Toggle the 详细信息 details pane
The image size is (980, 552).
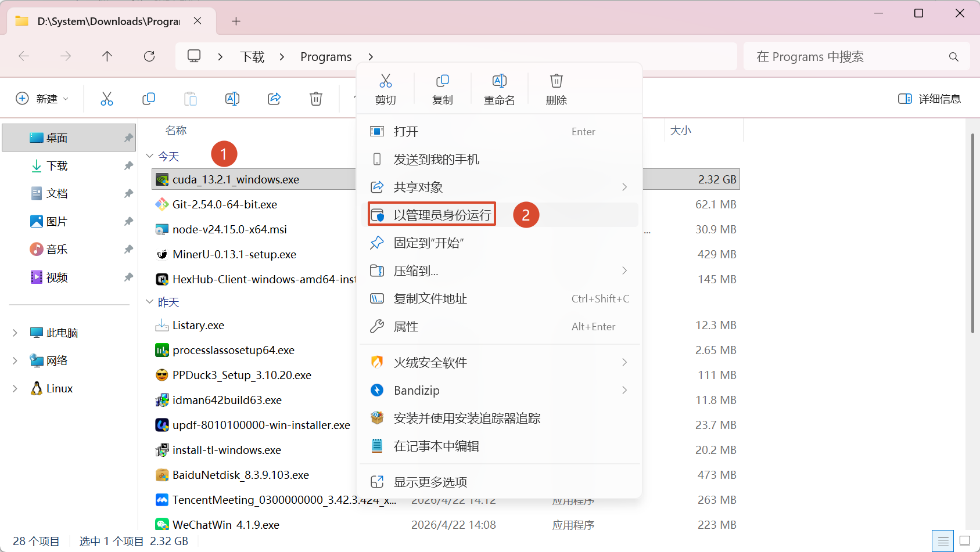(x=929, y=99)
